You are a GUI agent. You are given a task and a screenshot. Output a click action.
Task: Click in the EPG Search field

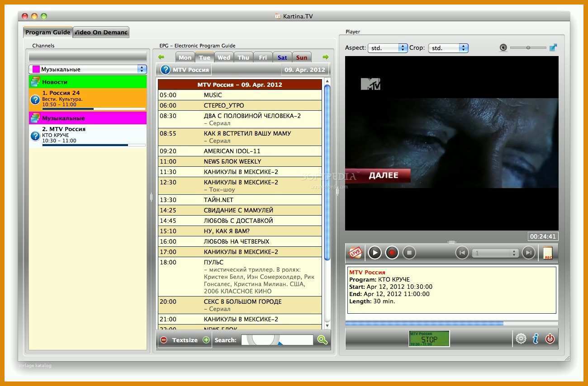[x=277, y=340]
